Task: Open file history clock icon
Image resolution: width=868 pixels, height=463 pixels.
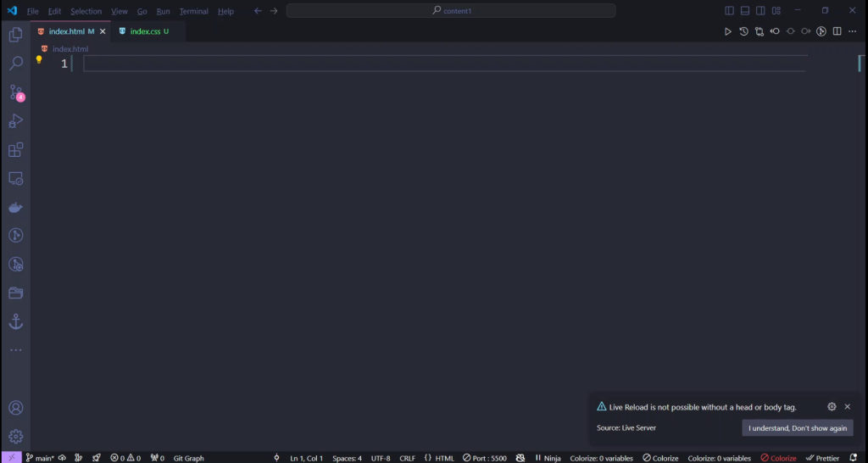Action: click(743, 31)
